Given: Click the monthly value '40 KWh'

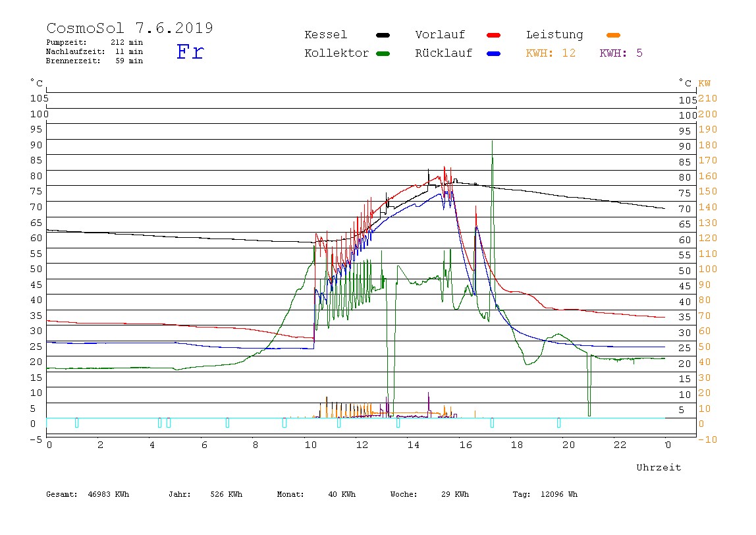Looking at the screenshot, I should pyautogui.click(x=342, y=494).
